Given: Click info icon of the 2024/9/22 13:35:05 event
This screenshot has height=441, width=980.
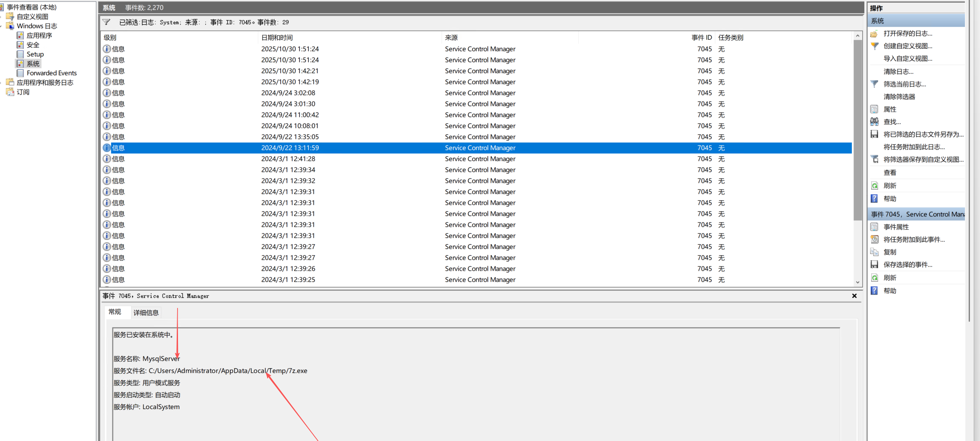Looking at the screenshot, I should (107, 137).
